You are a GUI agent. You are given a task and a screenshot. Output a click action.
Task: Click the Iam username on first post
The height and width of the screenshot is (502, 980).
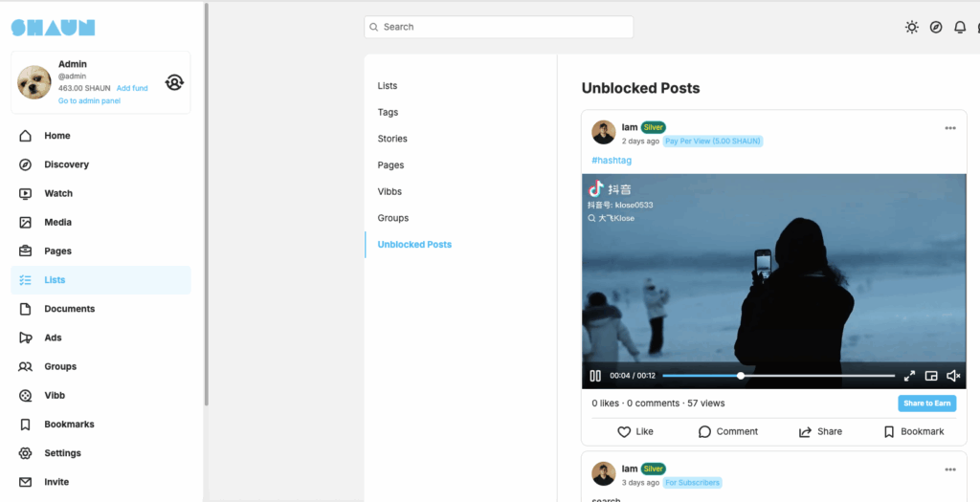(630, 127)
